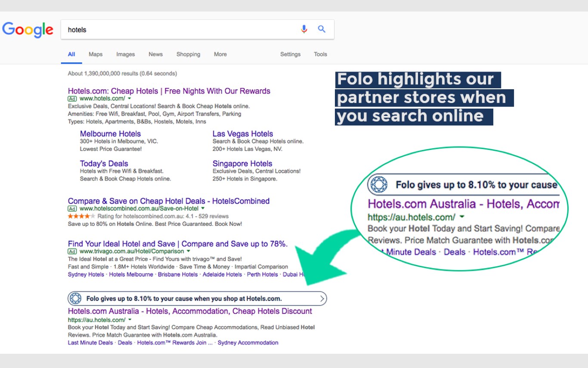Viewport: 588px width, 368px height.
Task: Click the star rating for hotelscombined
Action: [x=81, y=216]
